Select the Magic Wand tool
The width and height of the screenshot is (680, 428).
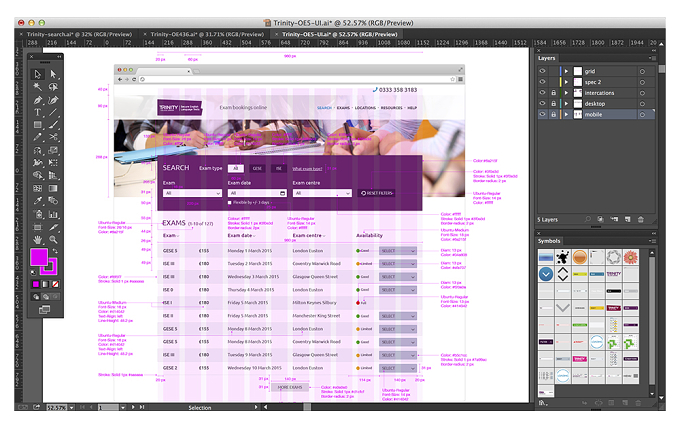(38, 87)
